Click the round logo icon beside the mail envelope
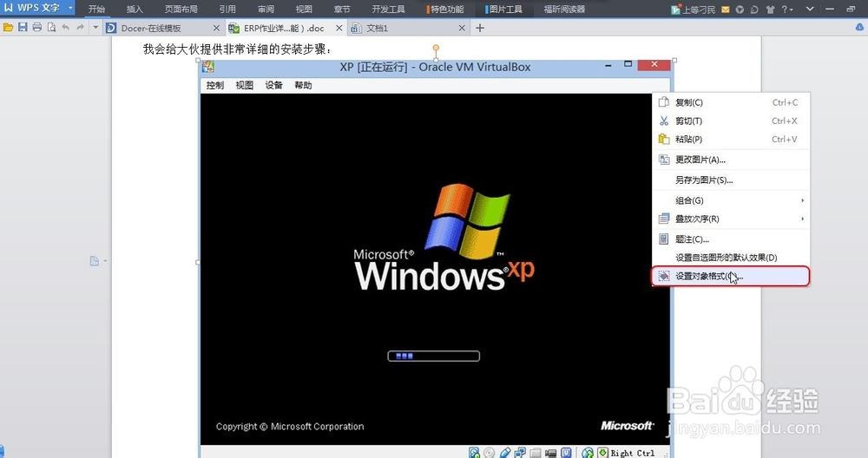This screenshot has width=868, height=458. [x=740, y=10]
